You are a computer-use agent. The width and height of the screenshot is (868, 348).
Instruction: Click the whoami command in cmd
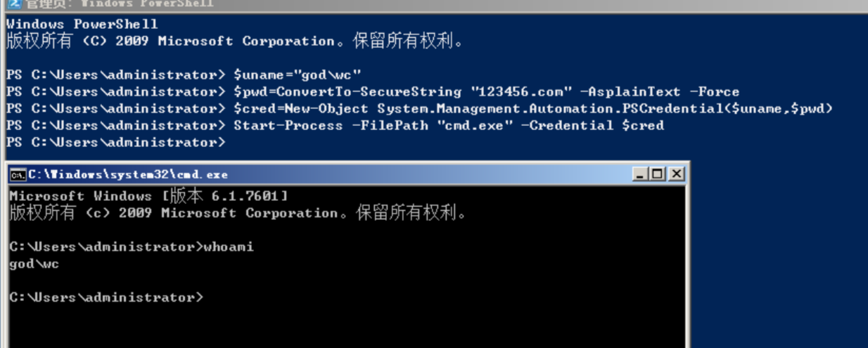point(228,247)
